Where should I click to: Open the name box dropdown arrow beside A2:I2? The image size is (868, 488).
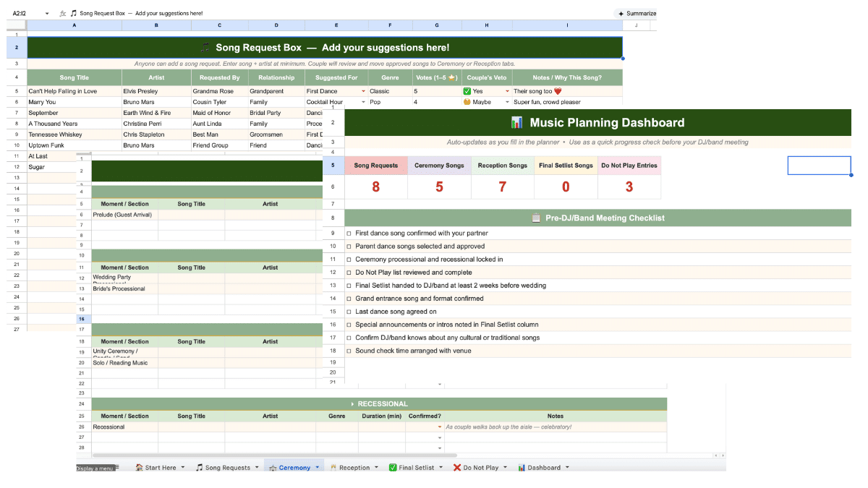(47, 13)
